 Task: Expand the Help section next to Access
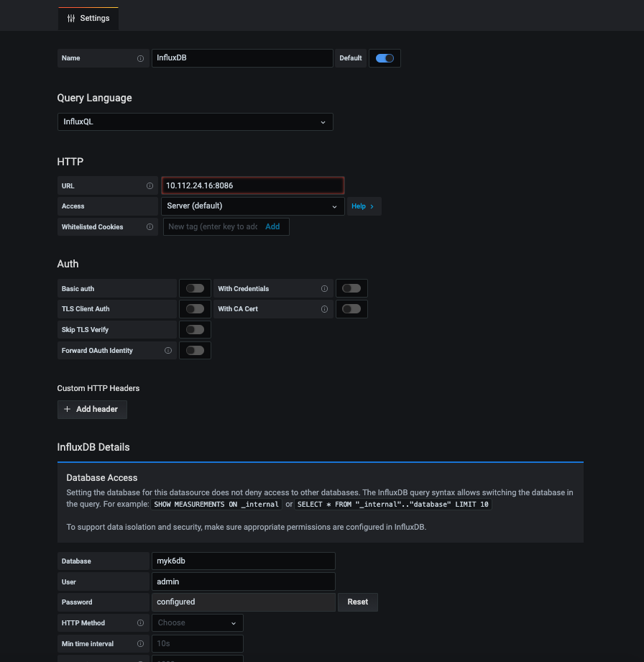coord(364,206)
